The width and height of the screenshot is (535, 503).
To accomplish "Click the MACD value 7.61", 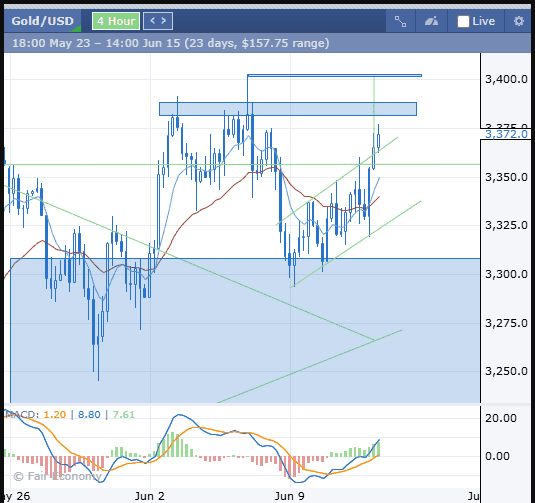I will pos(124,414).
